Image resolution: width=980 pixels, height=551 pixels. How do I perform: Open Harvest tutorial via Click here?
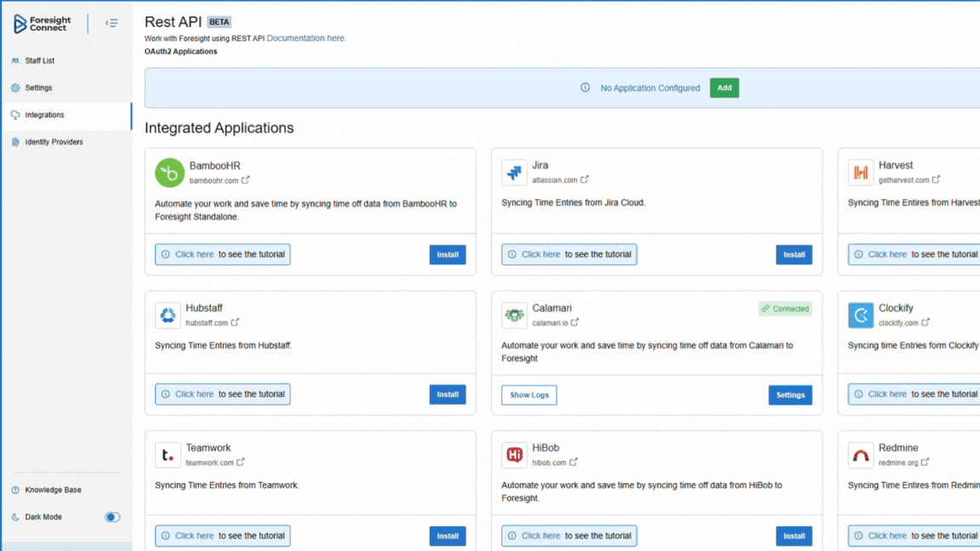[x=887, y=254]
